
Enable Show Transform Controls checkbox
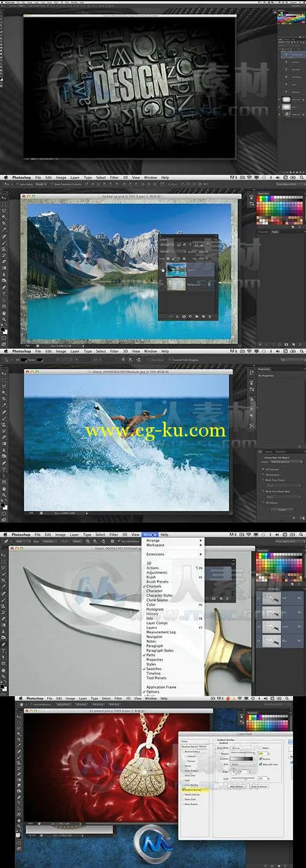pos(52,184)
